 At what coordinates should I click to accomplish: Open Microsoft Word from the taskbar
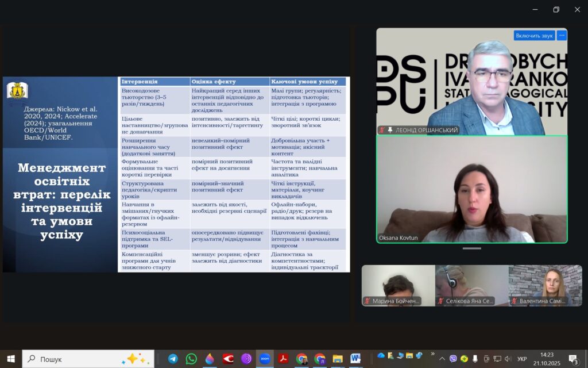[x=355, y=359]
